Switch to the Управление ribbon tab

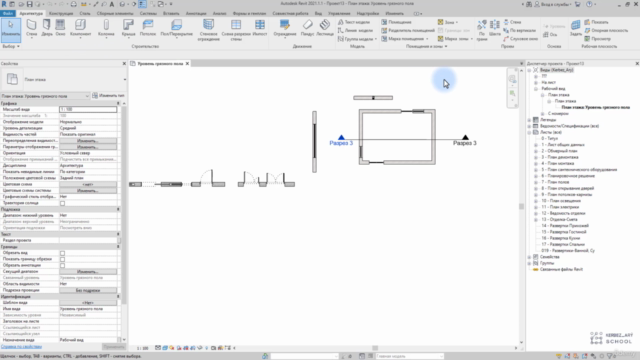point(339,13)
